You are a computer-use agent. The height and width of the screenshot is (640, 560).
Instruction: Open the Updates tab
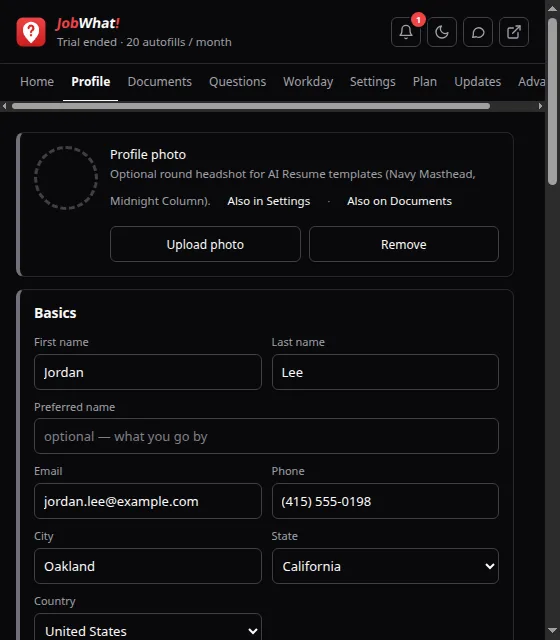tap(478, 82)
